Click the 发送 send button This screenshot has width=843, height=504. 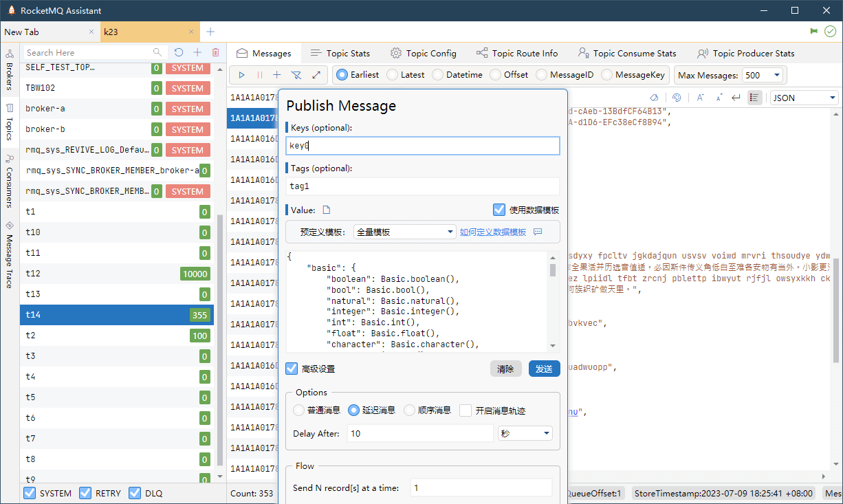pyautogui.click(x=544, y=369)
